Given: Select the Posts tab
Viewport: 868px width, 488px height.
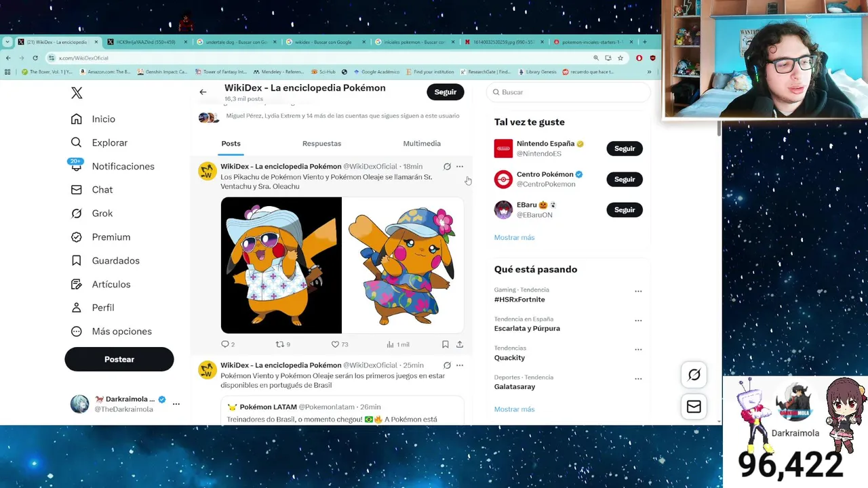Looking at the screenshot, I should point(231,143).
